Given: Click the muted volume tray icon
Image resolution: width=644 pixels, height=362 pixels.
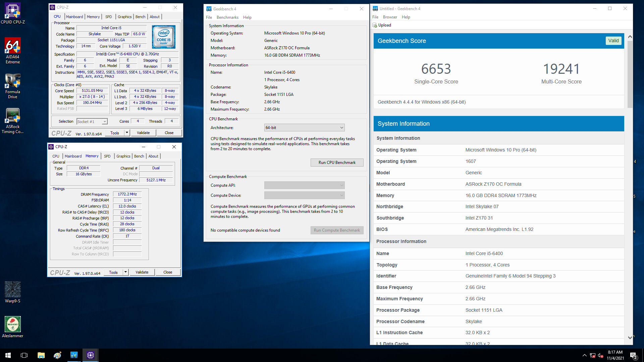Looking at the screenshot, I should [x=601, y=355].
